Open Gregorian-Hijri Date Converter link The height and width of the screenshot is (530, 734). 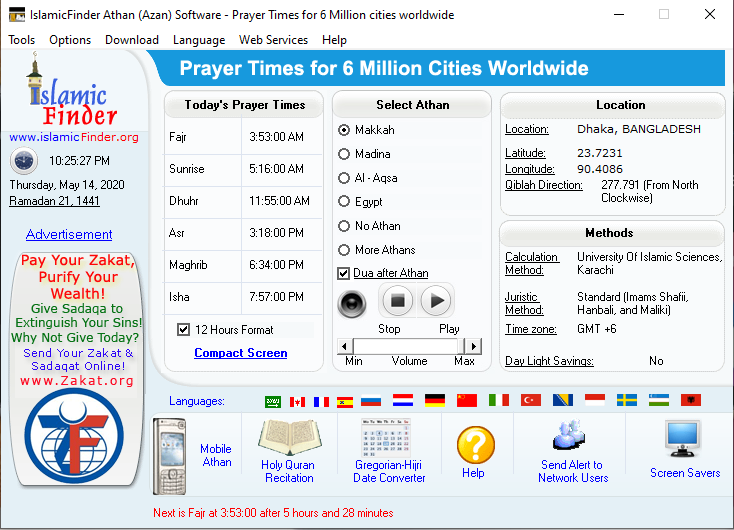click(389, 471)
